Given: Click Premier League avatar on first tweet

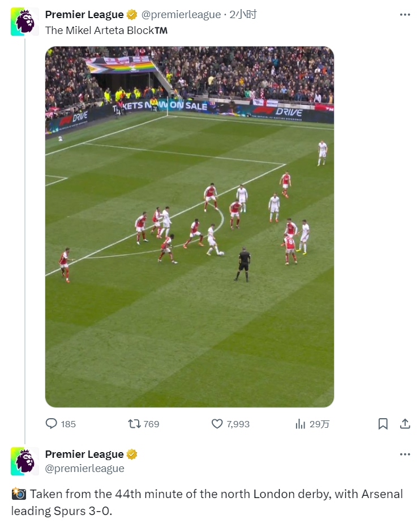Looking at the screenshot, I should [25, 22].
